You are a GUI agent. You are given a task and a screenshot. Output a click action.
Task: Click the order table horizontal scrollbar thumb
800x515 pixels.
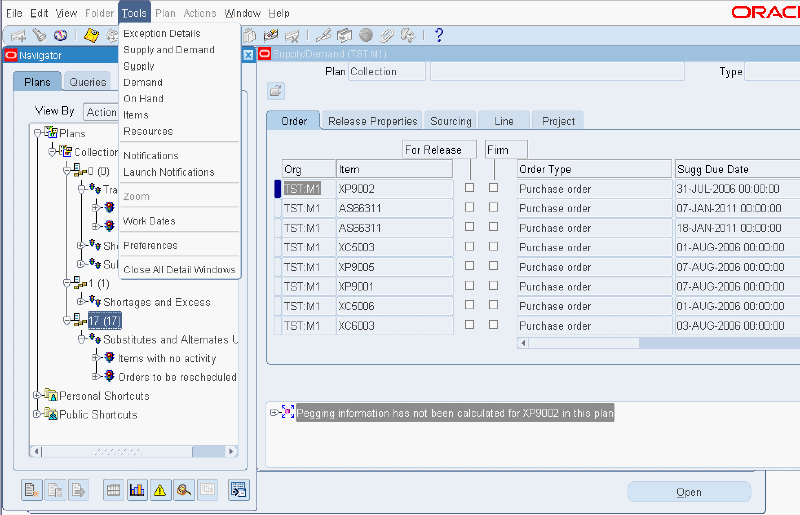(x=584, y=343)
